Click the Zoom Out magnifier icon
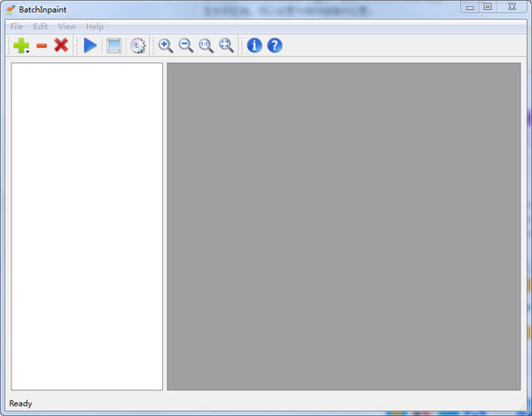The image size is (532, 416). click(186, 45)
